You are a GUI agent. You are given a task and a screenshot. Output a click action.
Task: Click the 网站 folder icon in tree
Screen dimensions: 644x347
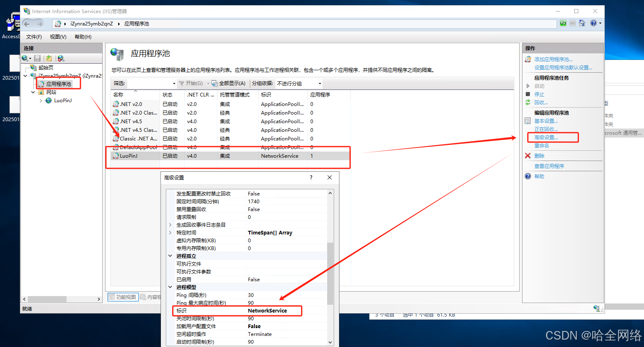point(41,92)
